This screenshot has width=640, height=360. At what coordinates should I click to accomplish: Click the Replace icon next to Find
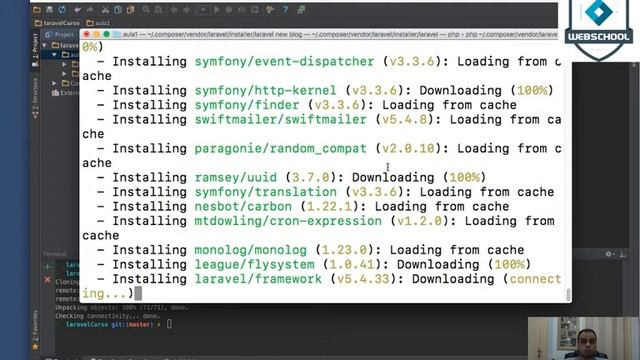158,9
